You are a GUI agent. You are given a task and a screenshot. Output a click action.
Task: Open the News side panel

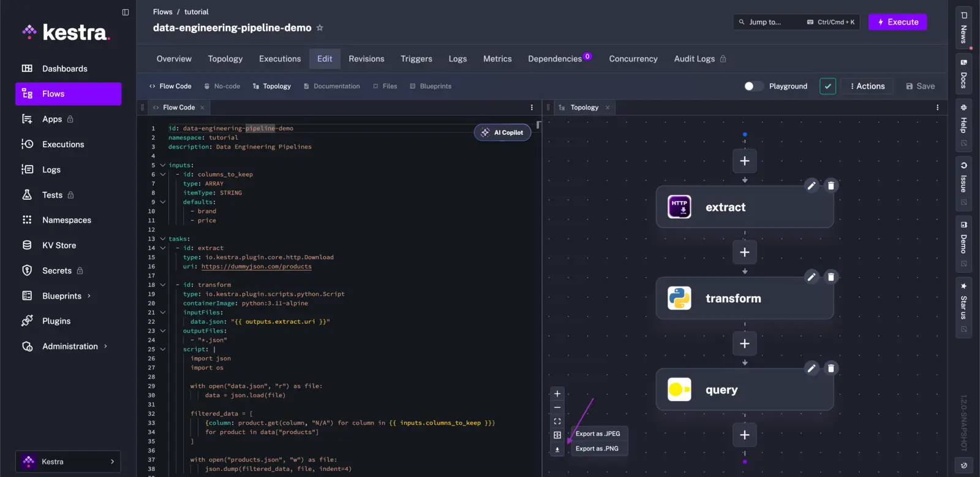963,28
